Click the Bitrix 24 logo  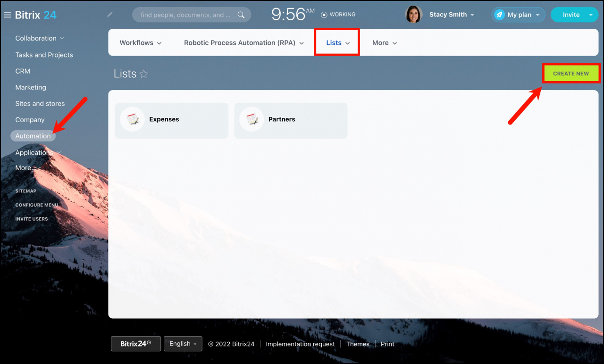(36, 15)
